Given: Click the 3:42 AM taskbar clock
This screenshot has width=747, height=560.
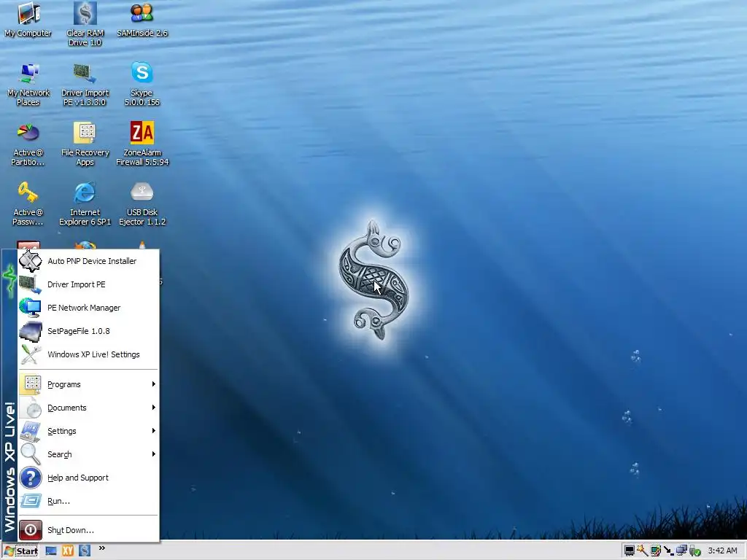Looking at the screenshot, I should 722,551.
